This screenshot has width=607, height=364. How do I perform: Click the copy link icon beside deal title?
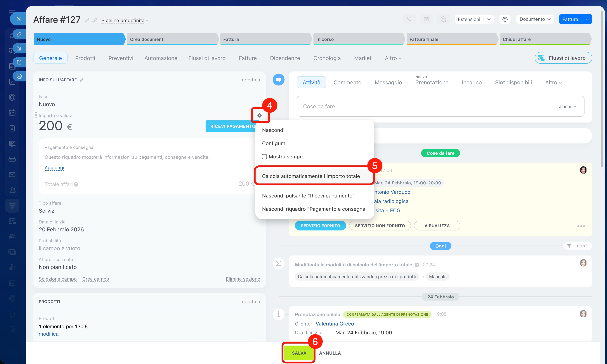95,20
